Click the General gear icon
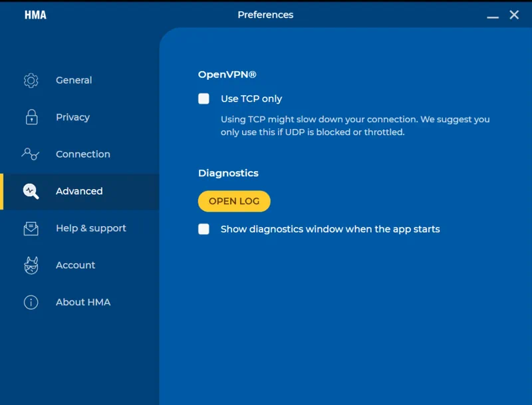This screenshot has width=532, height=405. (31, 80)
